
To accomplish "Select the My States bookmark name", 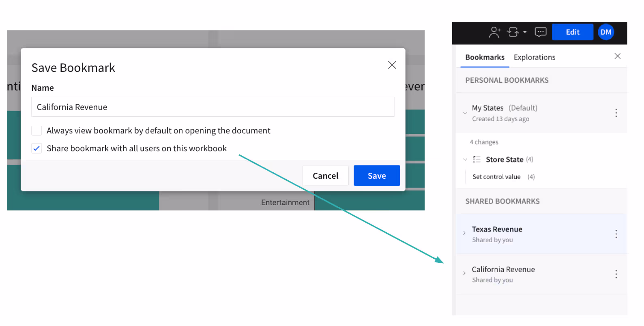I will tap(487, 108).
